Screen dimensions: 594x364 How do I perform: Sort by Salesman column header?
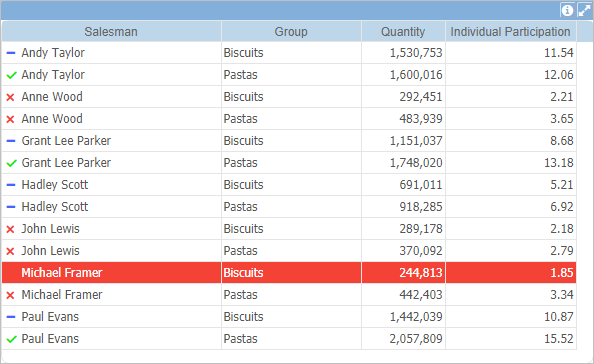[111, 31]
